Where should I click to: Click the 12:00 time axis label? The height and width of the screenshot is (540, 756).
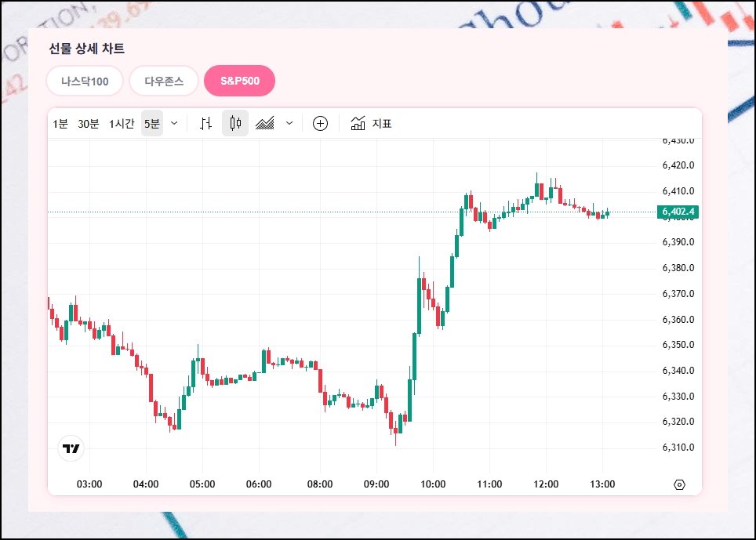[x=546, y=484]
